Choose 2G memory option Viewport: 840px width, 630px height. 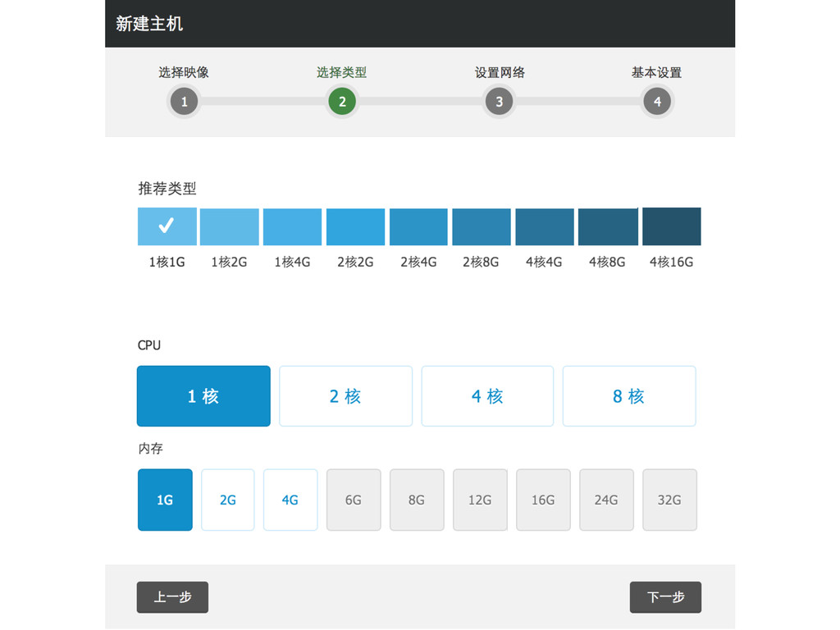(x=228, y=500)
